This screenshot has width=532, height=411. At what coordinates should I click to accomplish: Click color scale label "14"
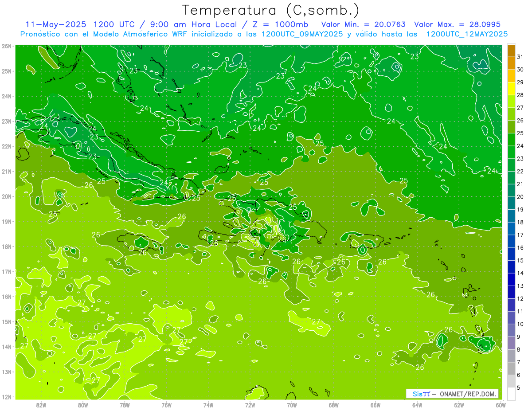tap(520, 273)
